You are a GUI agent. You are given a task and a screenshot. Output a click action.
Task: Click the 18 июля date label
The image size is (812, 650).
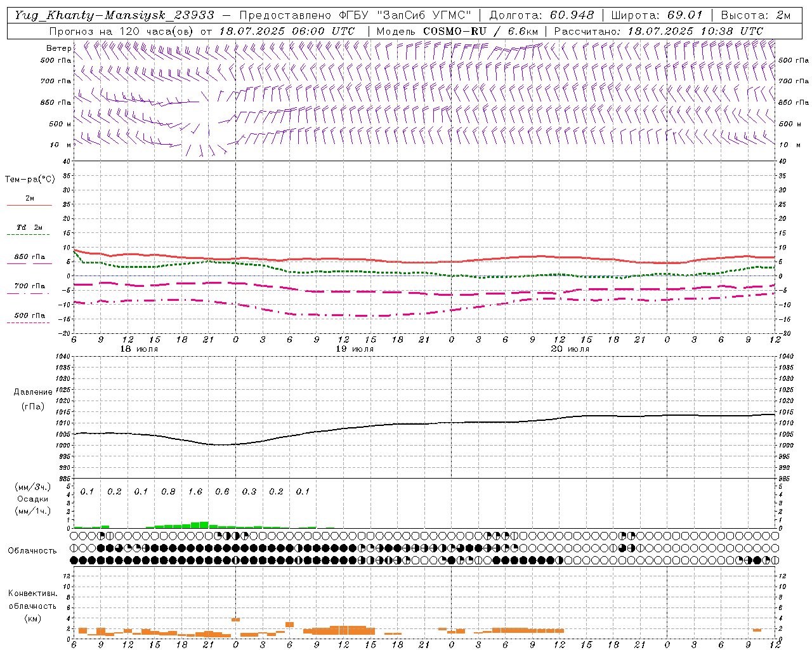point(139,349)
